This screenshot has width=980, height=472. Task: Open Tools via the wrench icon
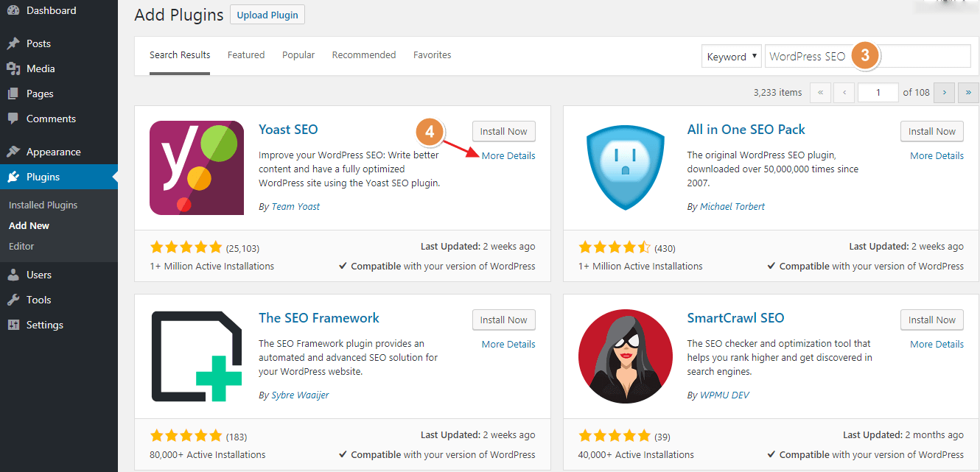(13, 300)
